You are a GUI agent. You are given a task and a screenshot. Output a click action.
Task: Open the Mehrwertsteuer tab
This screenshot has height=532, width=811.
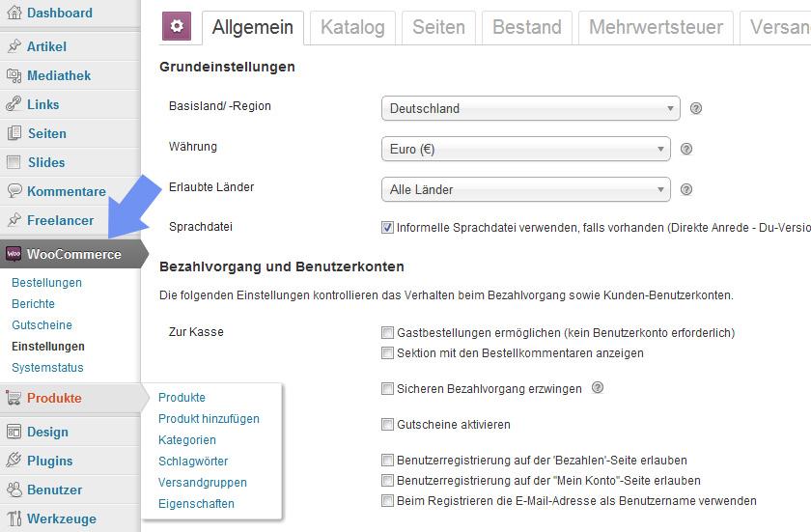(x=656, y=27)
